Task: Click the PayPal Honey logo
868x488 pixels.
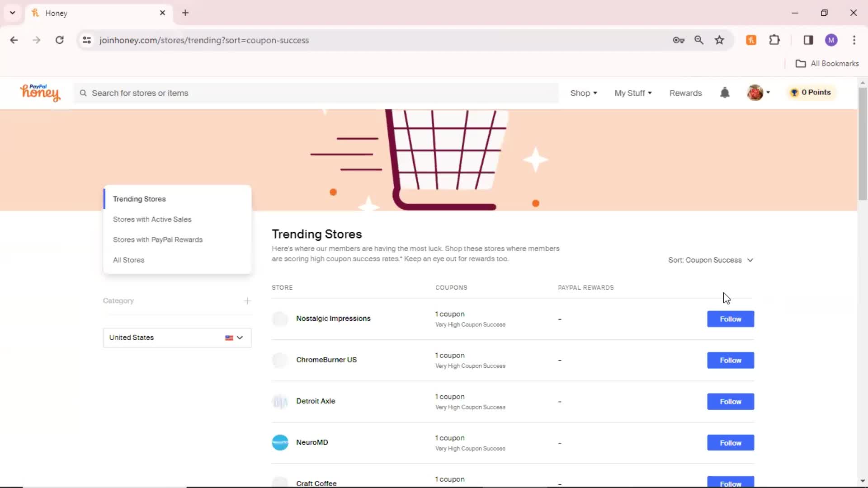Action: pos(40,93)
